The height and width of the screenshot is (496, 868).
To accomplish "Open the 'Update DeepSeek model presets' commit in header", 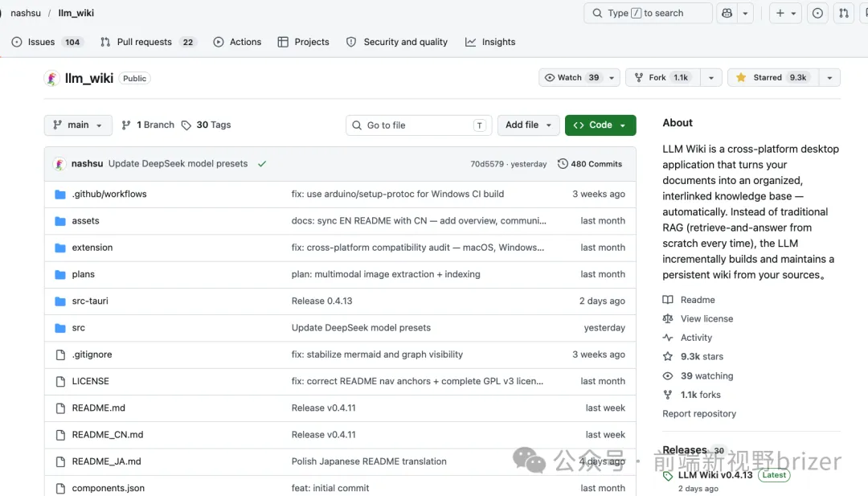I will click(178, 164).
